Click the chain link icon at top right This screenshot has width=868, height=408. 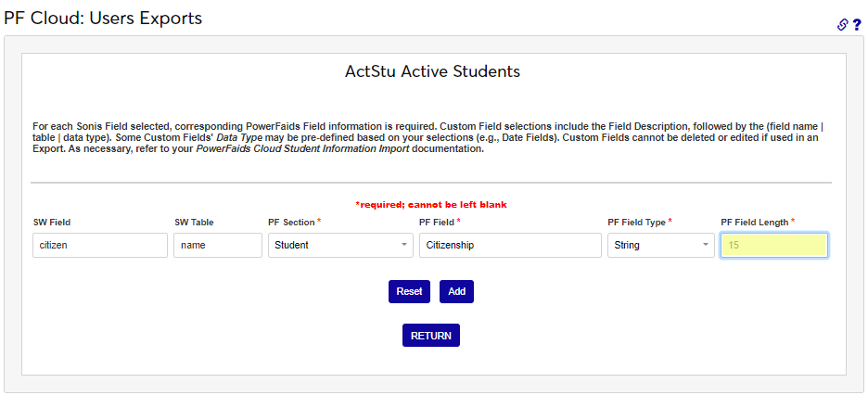click(843, 25)
